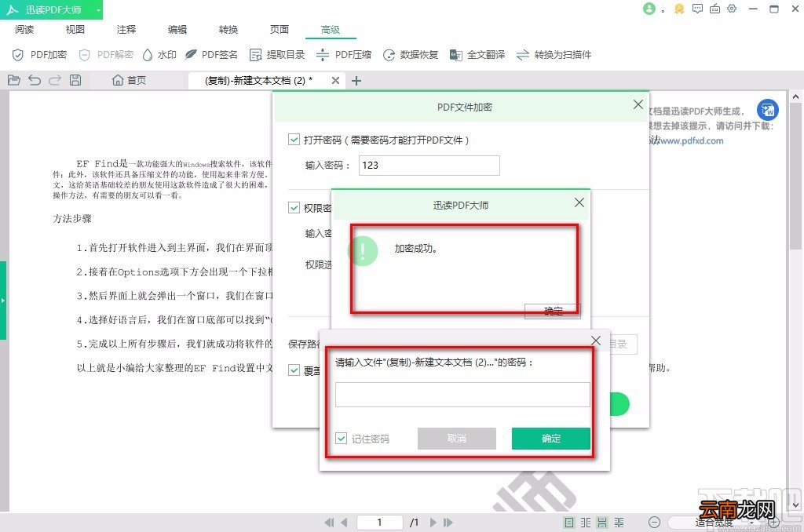This screenshot has width=804, height=532.
Task: Launch the PDF压缩 compression tool
Action: (344, 55)
